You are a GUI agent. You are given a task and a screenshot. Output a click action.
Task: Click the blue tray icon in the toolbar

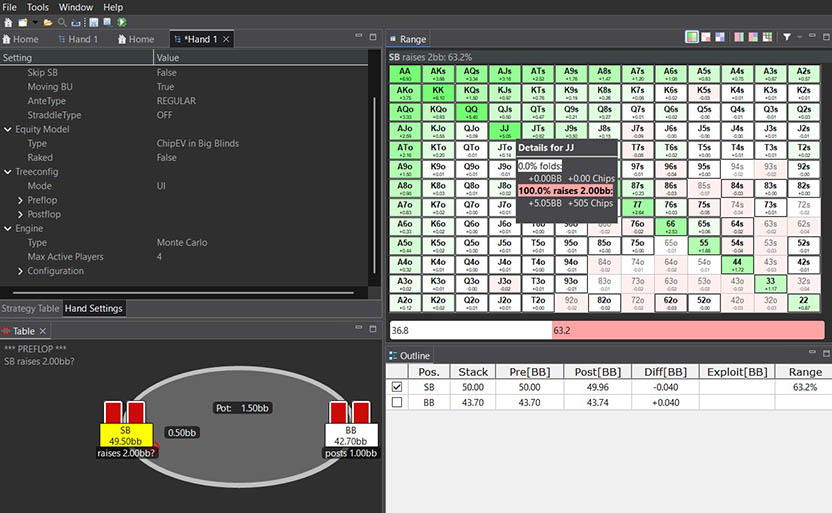(x=76, y=22)
